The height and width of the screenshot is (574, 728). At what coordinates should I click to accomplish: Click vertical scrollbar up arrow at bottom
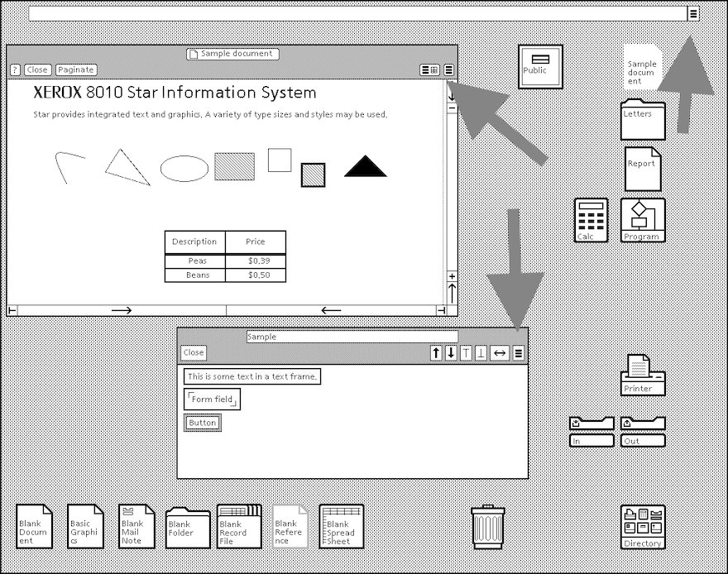coord(453,293)
